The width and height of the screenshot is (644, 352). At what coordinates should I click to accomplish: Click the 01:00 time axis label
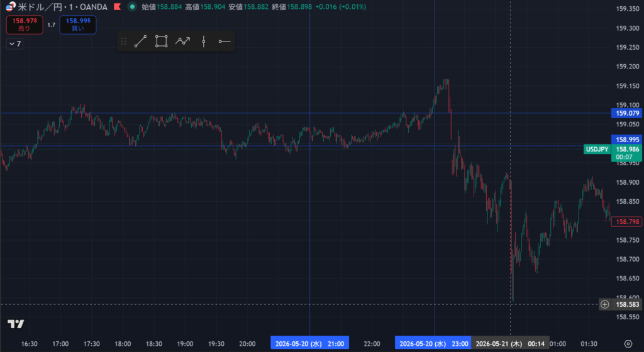pos(558,344)
